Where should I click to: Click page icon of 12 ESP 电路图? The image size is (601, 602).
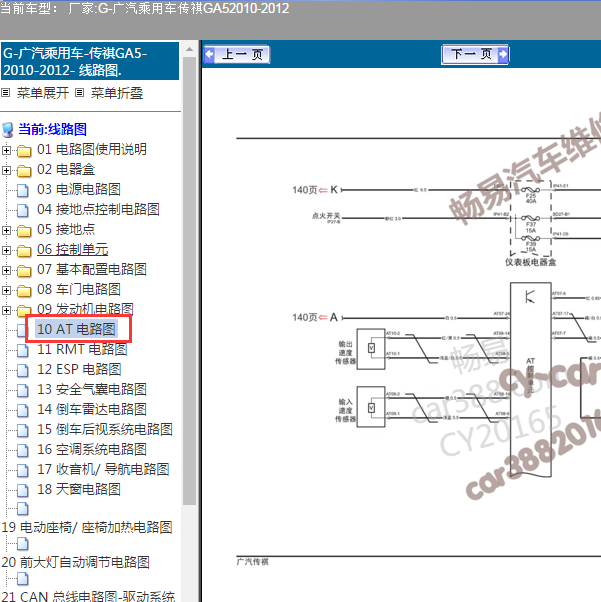pos(23,370)
